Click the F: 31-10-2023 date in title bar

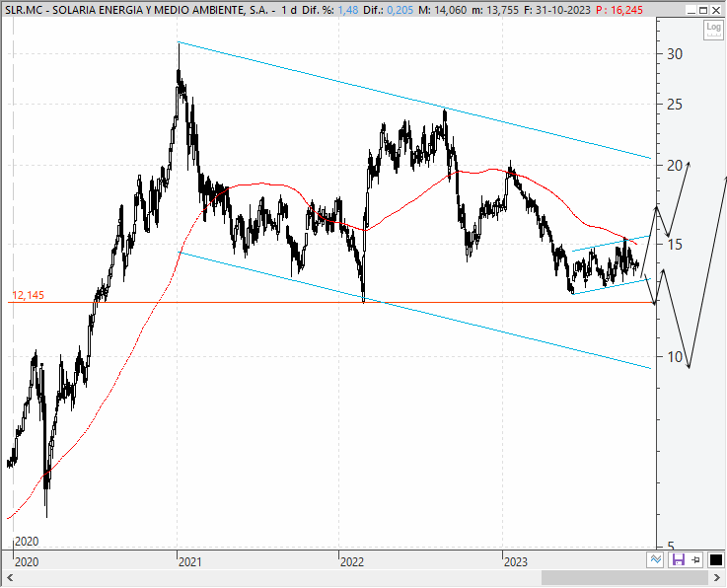[x=557, y=10]
